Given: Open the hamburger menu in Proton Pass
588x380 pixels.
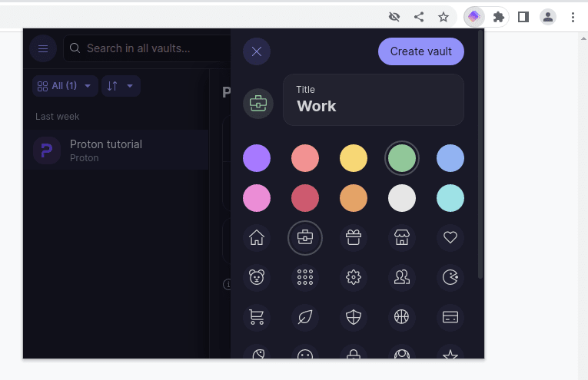Looking at the screenshot, I should coord(43,48).
